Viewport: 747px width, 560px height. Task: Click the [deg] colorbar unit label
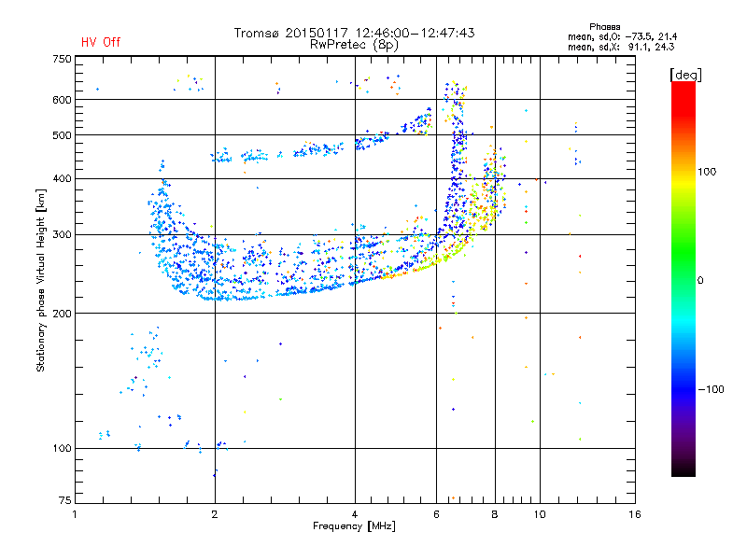[x=685, y=75]
